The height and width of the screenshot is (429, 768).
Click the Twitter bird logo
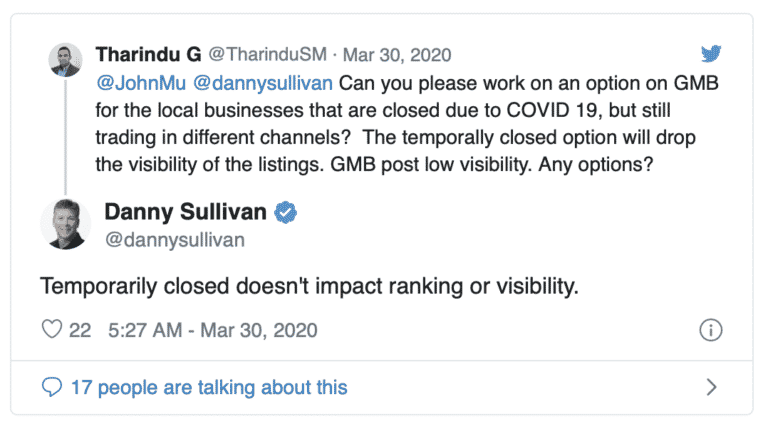(711, 55)
